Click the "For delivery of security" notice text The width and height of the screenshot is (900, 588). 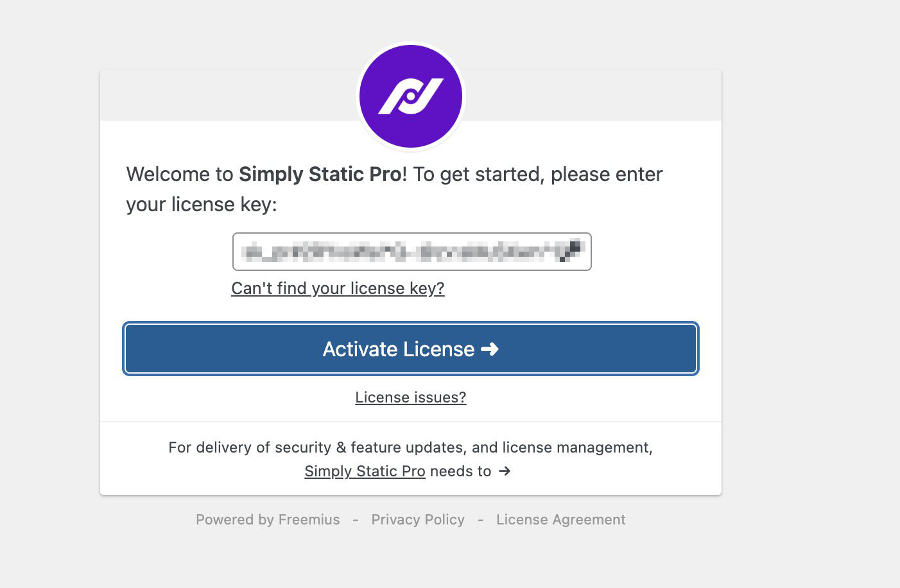click(x=410, y=447)
